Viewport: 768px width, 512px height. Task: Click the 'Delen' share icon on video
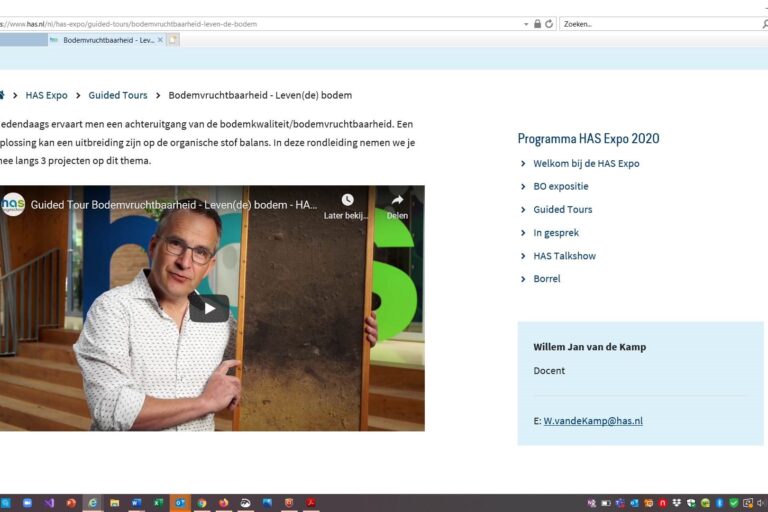397,200
